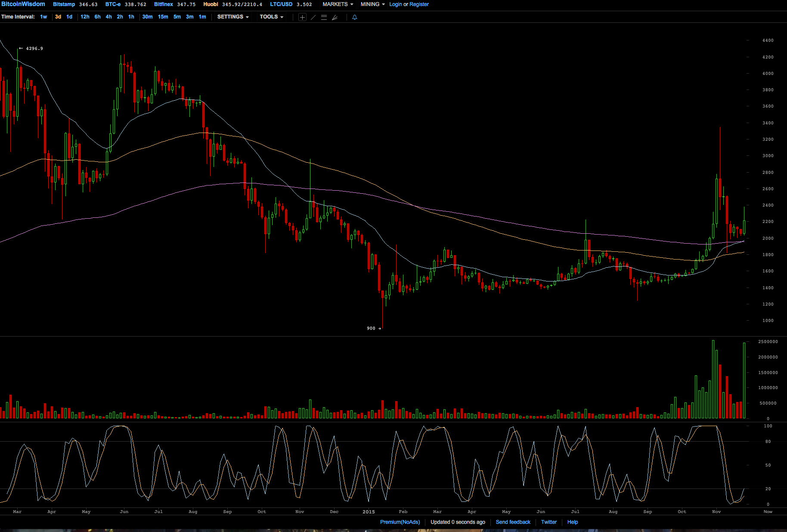Image resolution: width=787 pixels, height=532 pixels.
Task: Click the 4296.9 high price label
Action: (34, 49)
